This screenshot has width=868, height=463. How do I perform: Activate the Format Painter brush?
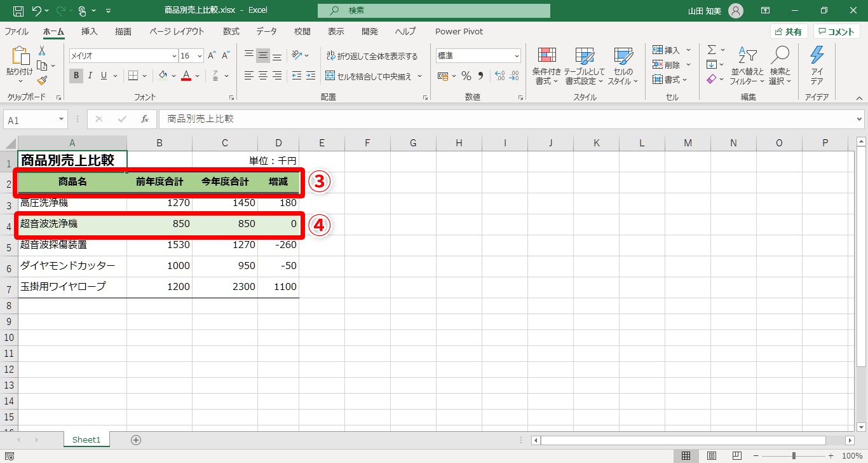tap(42, 80)
